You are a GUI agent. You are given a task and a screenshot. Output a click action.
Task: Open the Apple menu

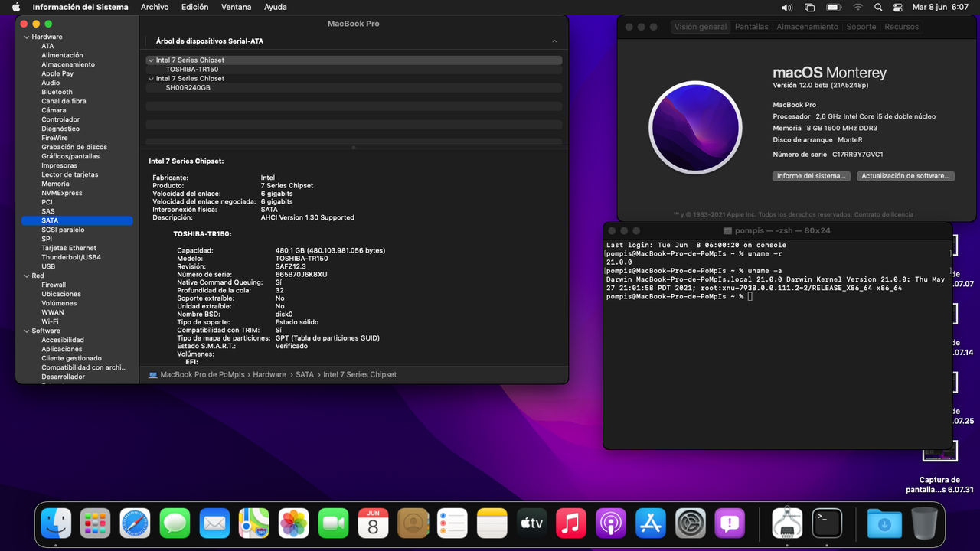(x=15, y=7)
